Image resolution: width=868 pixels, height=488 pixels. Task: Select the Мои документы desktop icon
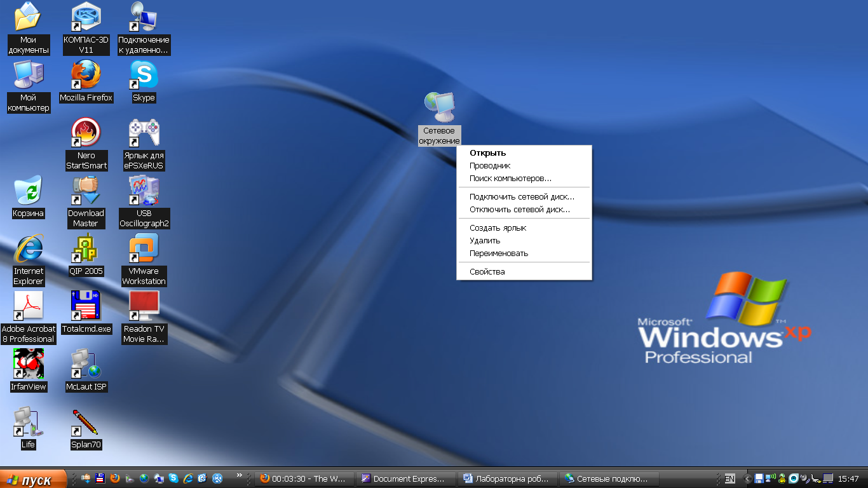pos(28,29)
